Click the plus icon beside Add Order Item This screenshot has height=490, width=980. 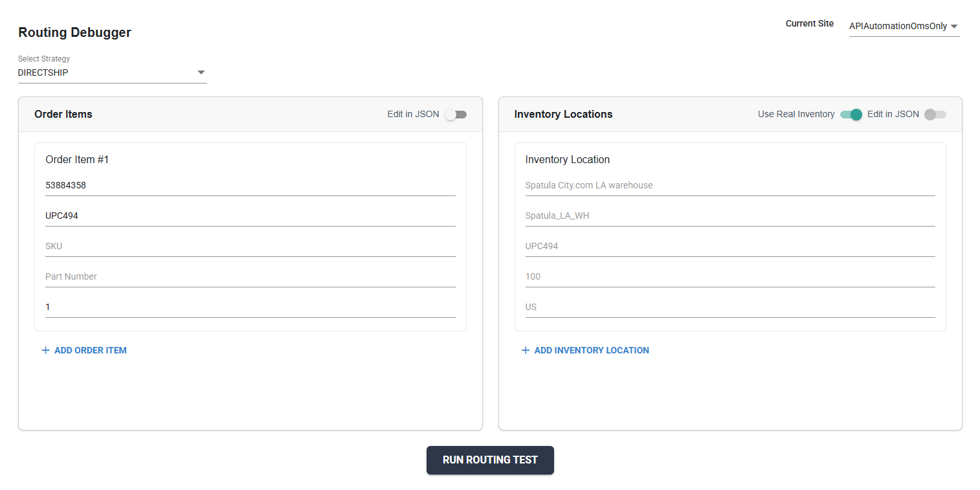click(45, 350)
